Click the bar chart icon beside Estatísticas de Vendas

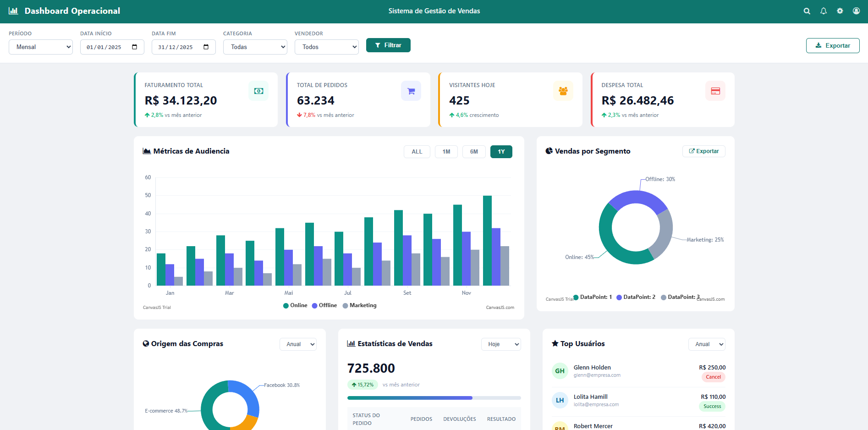pyautogui.click(x=351, y=343)
